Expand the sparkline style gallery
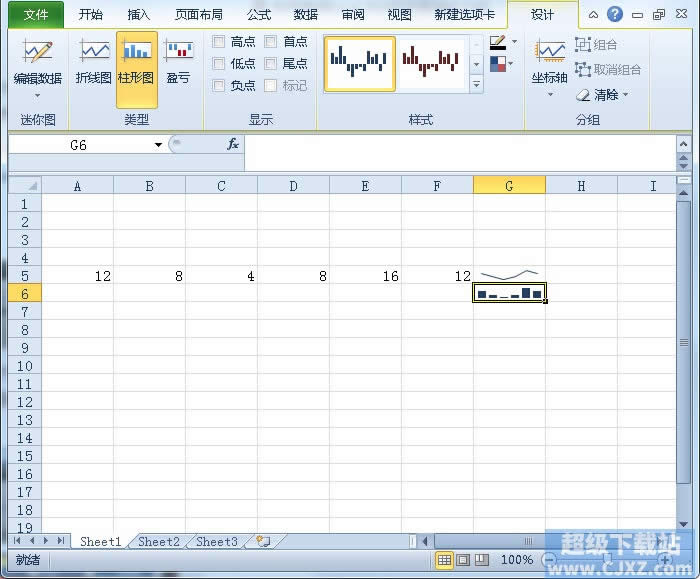Image resolution: width=700 pixels, height=579 pixels. [x=476, y=86]
